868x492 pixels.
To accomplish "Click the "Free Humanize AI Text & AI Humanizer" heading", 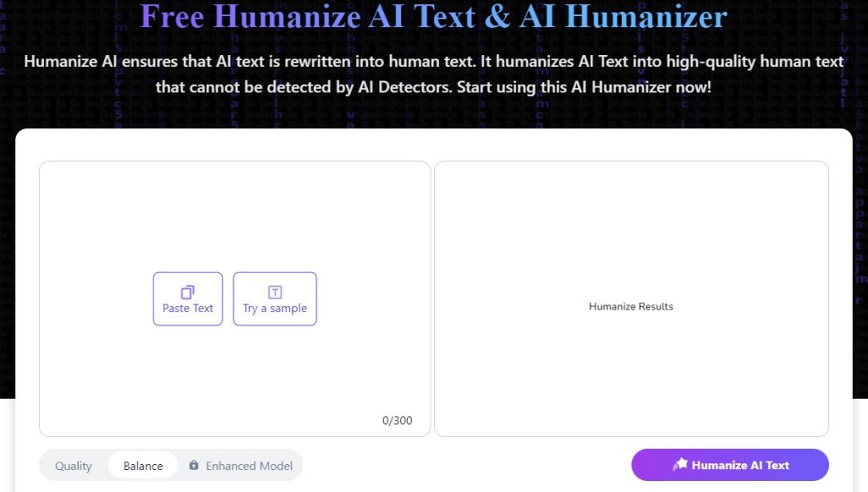I will 434,17.
